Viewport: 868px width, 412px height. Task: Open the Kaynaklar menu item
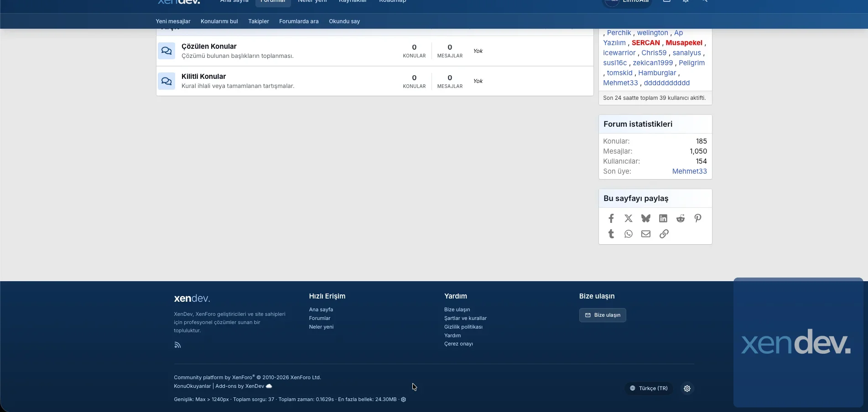[x=352, y=2]
